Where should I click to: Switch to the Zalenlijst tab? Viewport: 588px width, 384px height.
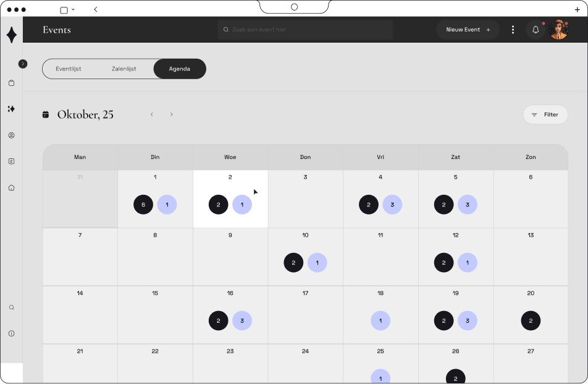124,69
